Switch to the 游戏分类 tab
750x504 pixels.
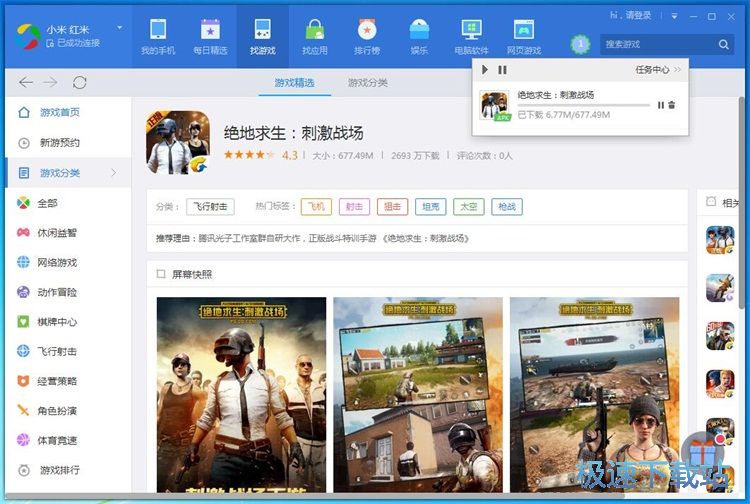coord(367,83)
